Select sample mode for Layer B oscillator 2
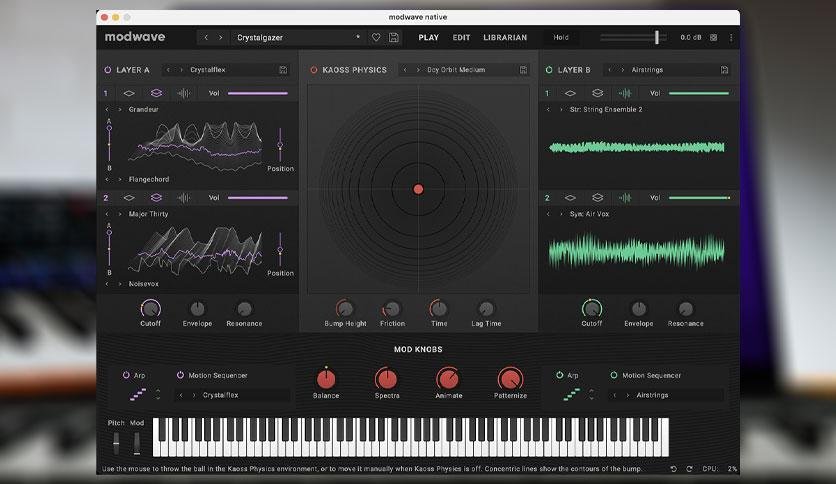The image size is (836, 484). 624,198
